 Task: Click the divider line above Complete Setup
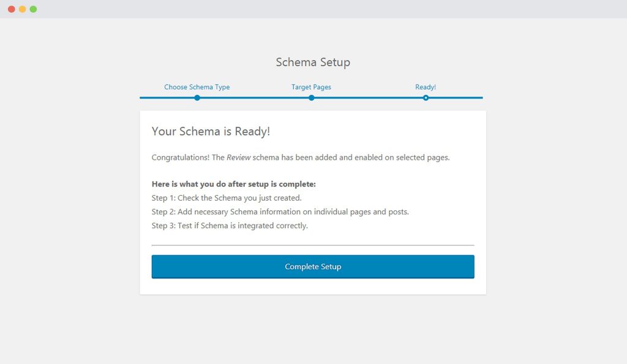313,245
